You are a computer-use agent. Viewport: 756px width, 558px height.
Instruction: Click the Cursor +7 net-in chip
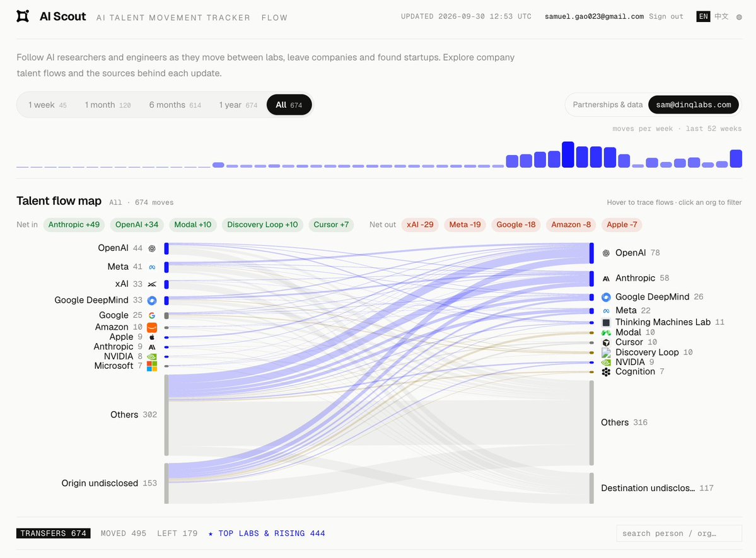click(x=331, y=224)
